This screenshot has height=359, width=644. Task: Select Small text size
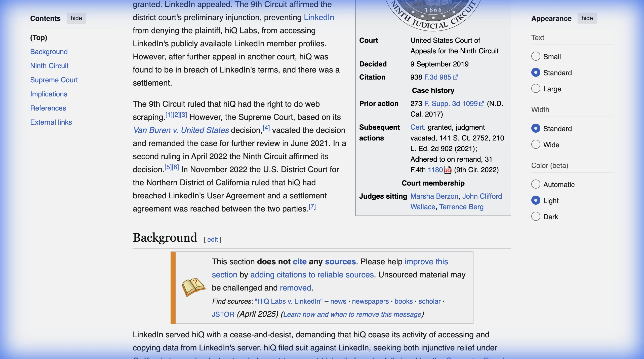537,56
